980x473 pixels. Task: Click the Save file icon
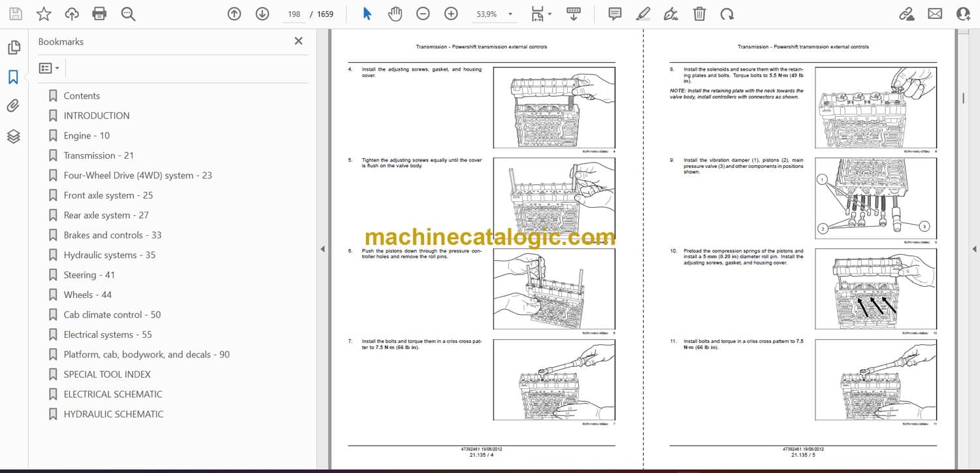[x=16, y=14]
